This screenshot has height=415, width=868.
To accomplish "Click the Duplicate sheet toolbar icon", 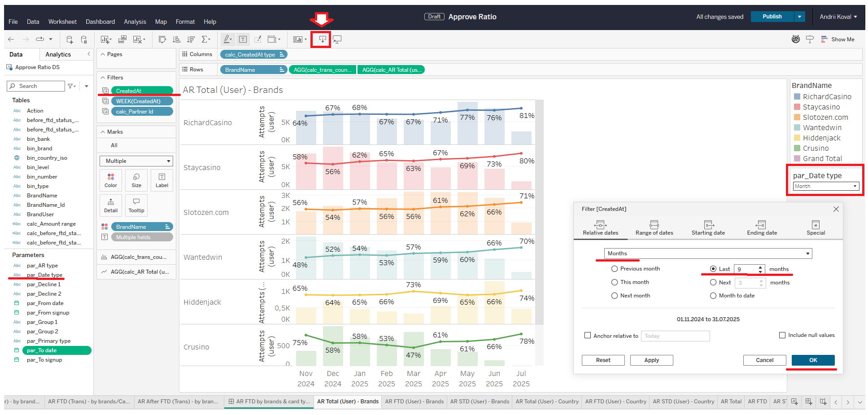I will point(122,39).
